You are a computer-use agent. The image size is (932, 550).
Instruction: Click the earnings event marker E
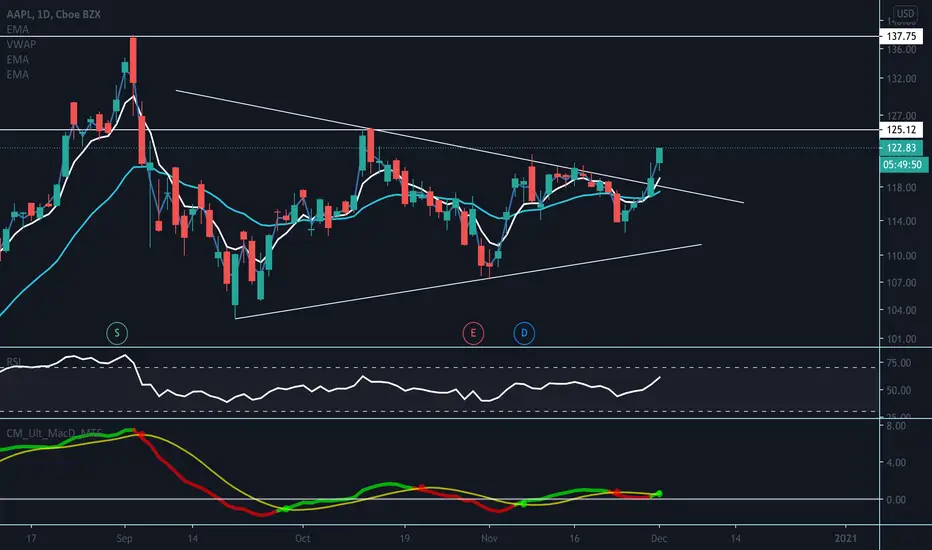pos(473,333)
